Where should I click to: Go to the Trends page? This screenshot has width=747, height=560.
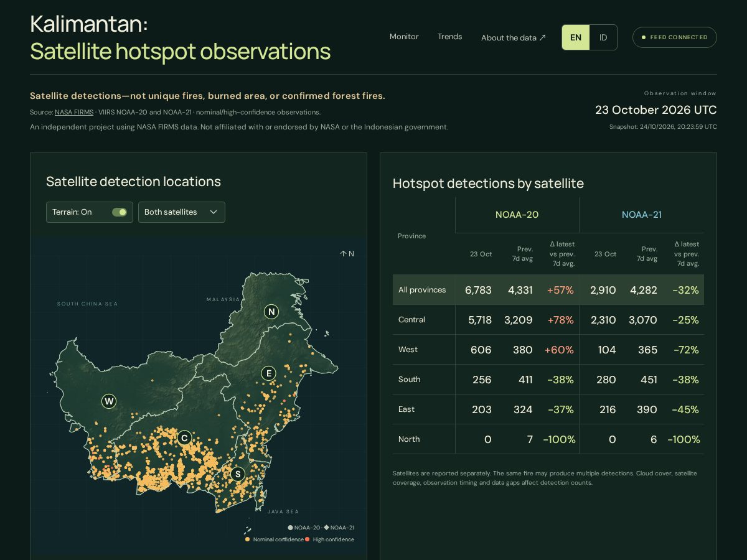[x=449, y=37]
